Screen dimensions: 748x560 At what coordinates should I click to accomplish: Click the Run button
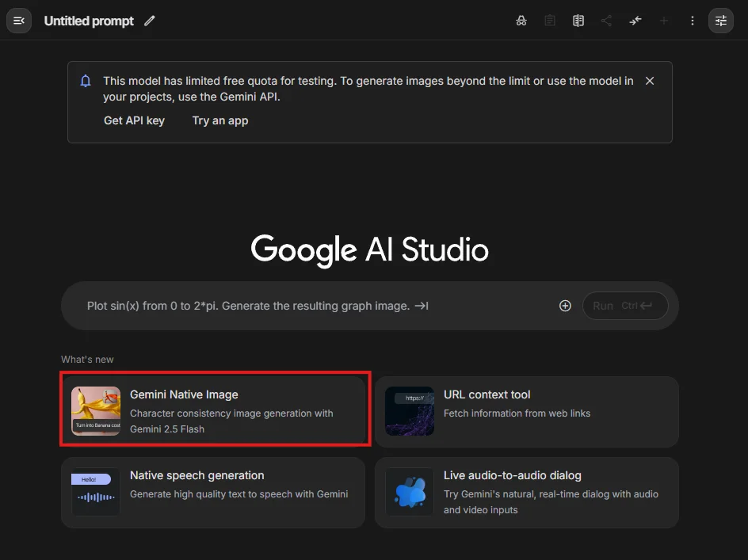click(625, 306)
